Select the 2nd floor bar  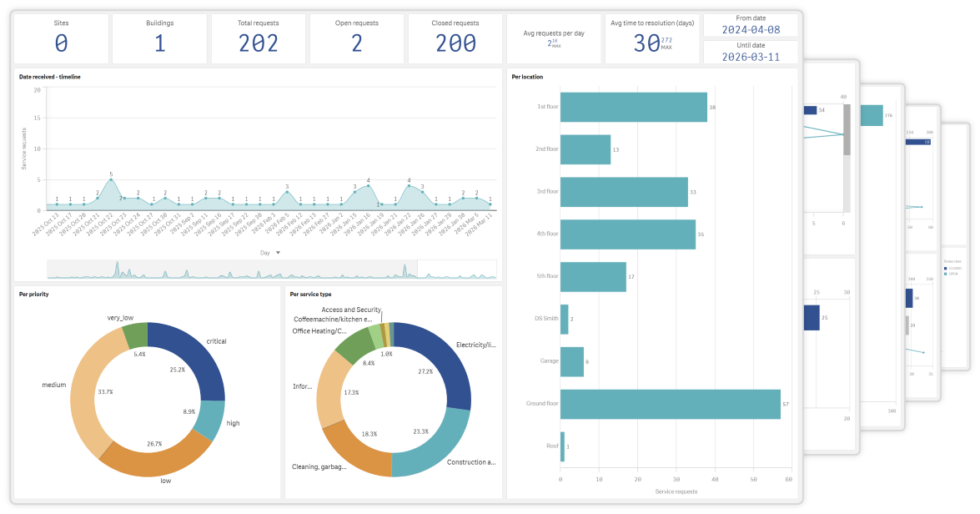click(585, 149)
